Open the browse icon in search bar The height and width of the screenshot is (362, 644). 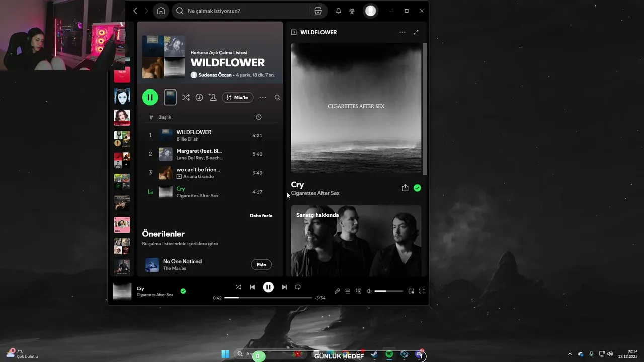pos(318,11)
